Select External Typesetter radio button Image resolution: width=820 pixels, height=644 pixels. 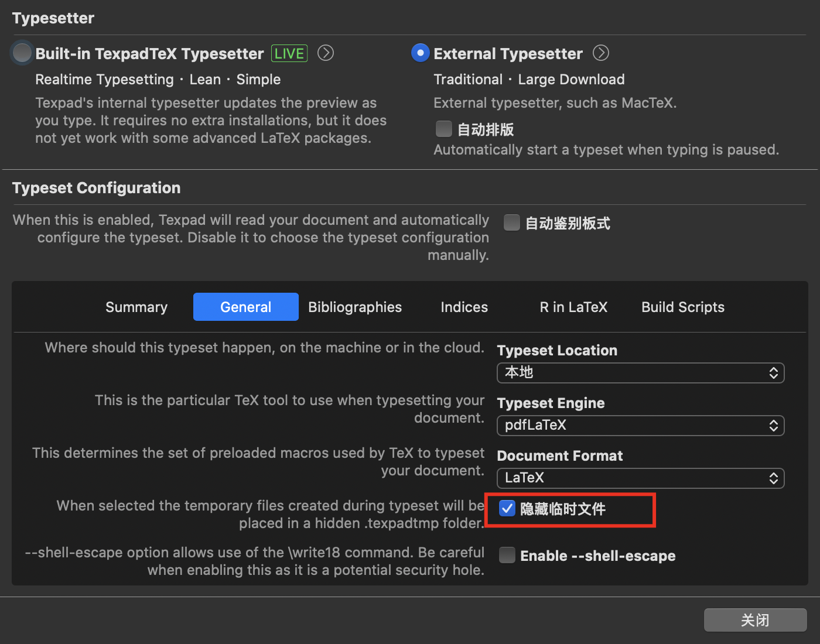click(420, 53)
